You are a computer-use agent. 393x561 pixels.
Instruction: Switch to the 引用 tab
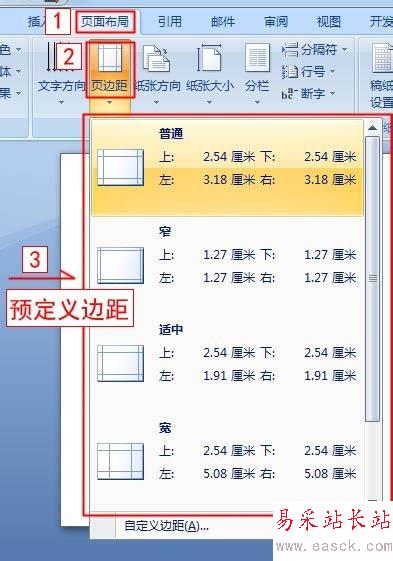pyautogui.click(x=170, y=22)
